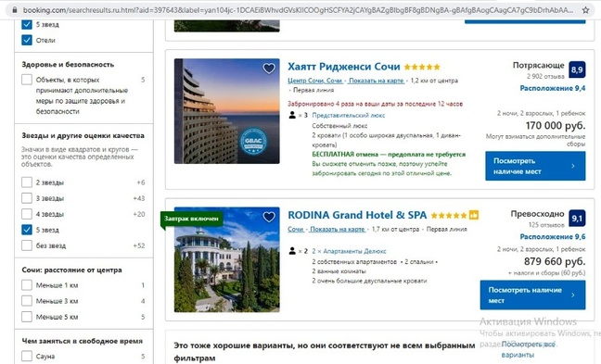Click the yellow preferred partner badge for RODINA
The image size is (601, 364).
(474, 215)
